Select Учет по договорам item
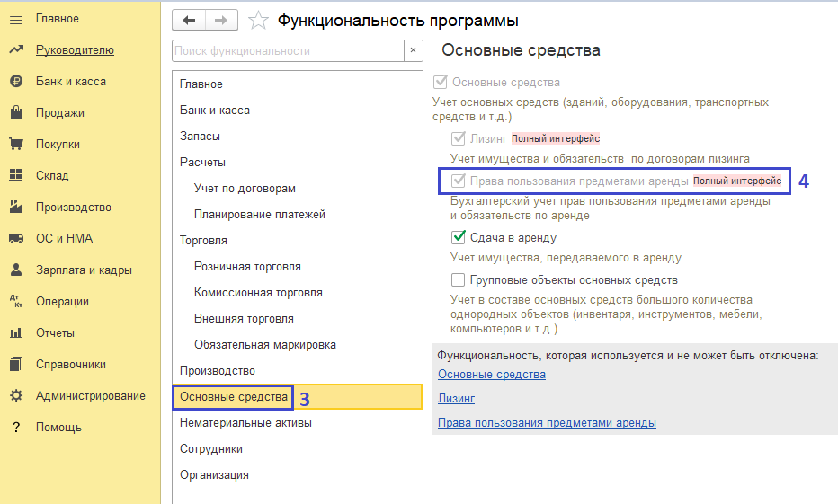Screen dimensions: 838x504 245,189
